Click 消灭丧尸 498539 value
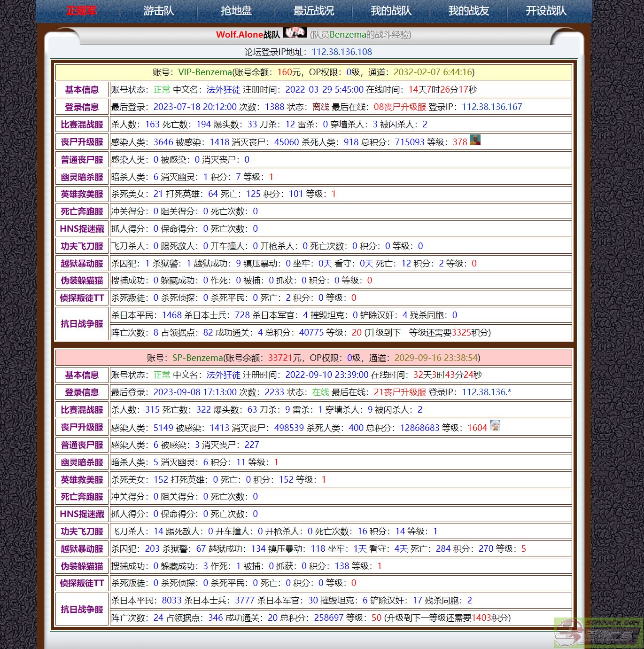The height and width of the screenshot is (649, 644). [x=289, y=428]
